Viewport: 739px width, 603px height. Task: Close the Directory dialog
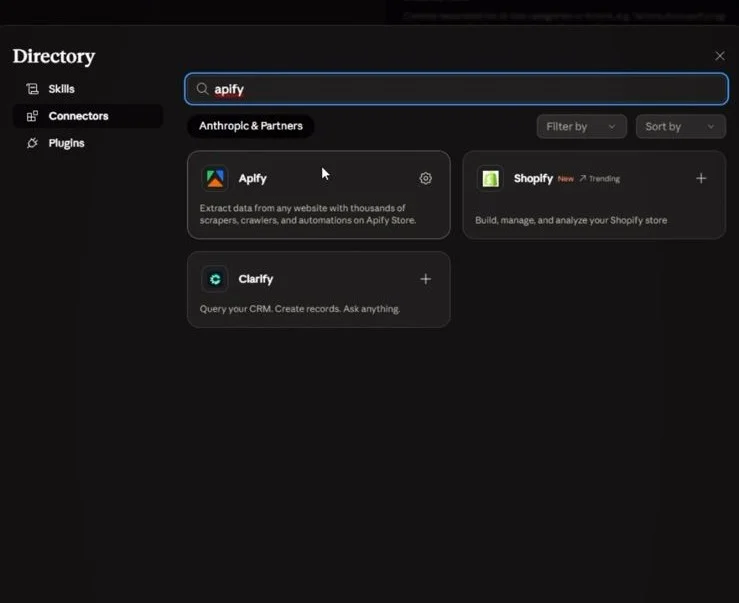pos(720,56)
